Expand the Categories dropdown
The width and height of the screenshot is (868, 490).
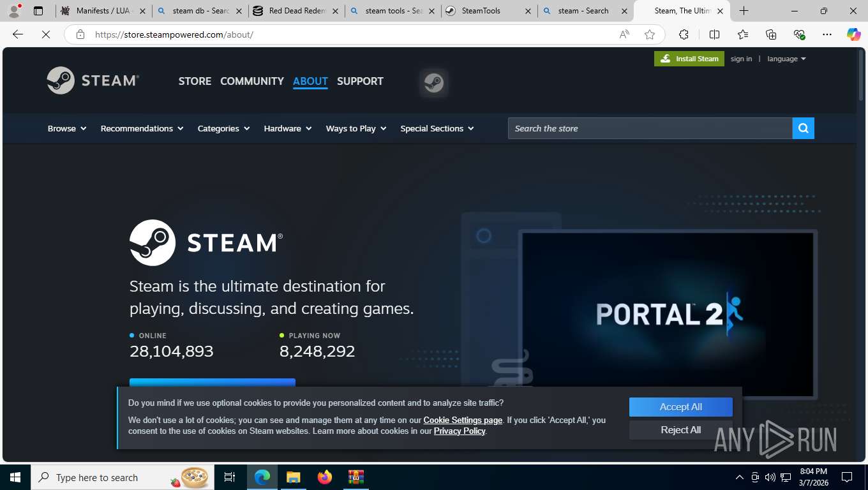(x=223, y=128)
